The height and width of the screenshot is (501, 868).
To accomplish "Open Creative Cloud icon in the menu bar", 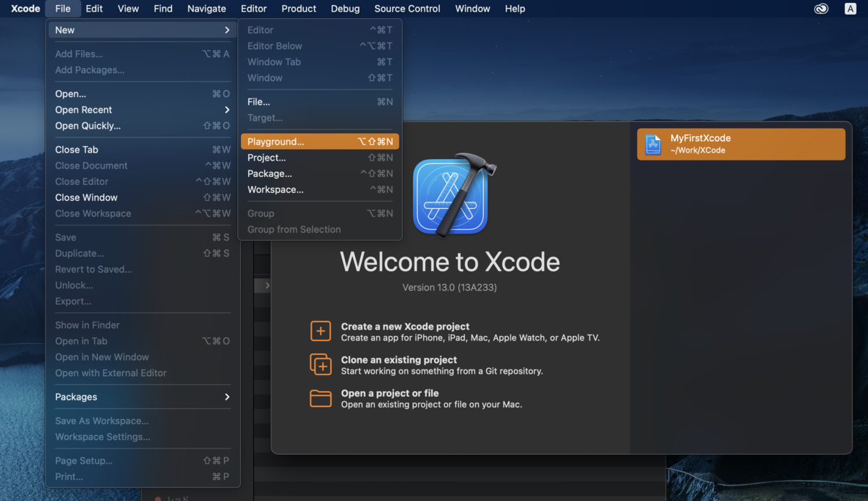I will pyautogui.click(x=820, y=9).
